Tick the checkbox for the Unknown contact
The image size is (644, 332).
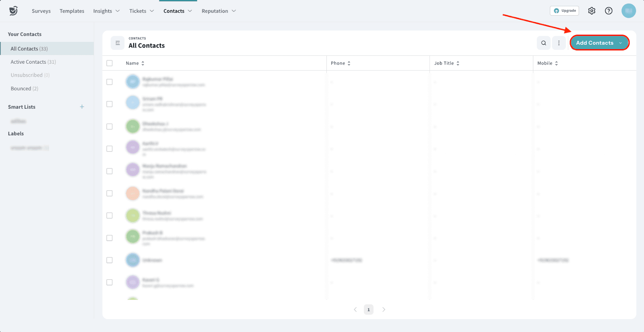tap(109, 260)
